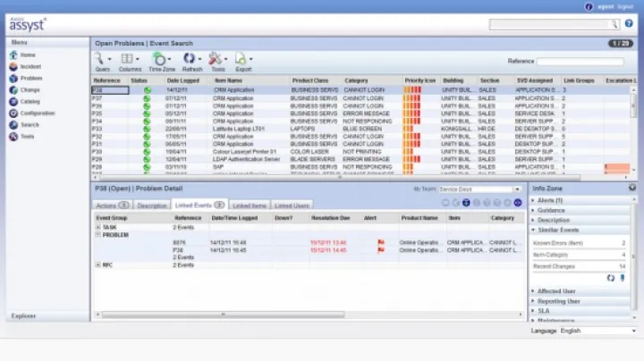Image resolution: width=644 pixels, height=361 pixels.
Task: Switch to the Linked Items tab
Action: [250, 206]
